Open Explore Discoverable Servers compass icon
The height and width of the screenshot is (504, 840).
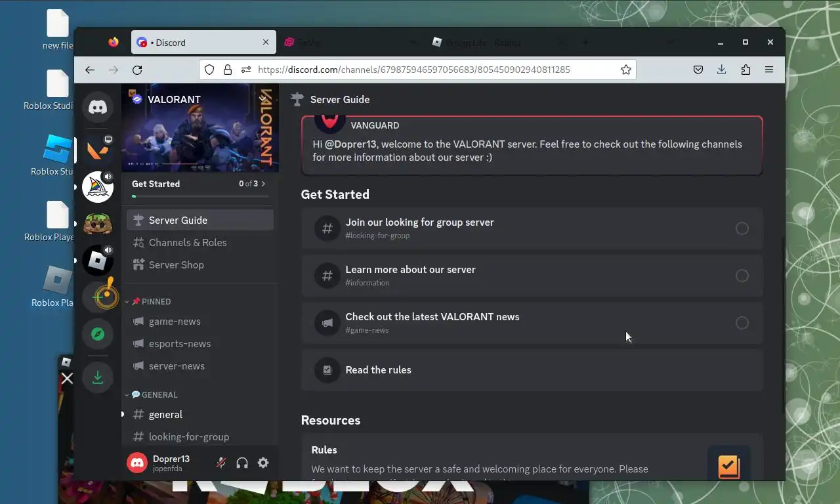click(x=98, y=334)
